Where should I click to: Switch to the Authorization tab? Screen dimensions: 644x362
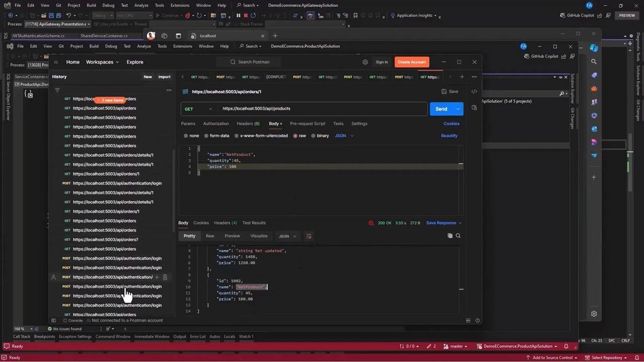coord(216,124)
